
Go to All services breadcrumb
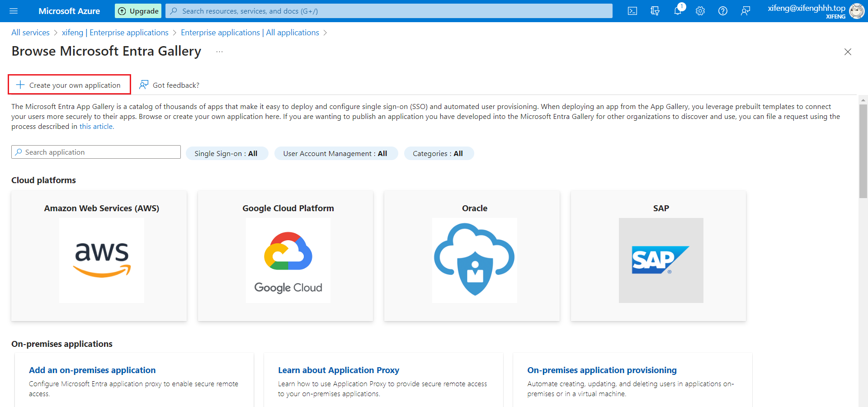(x=30, y=33)
